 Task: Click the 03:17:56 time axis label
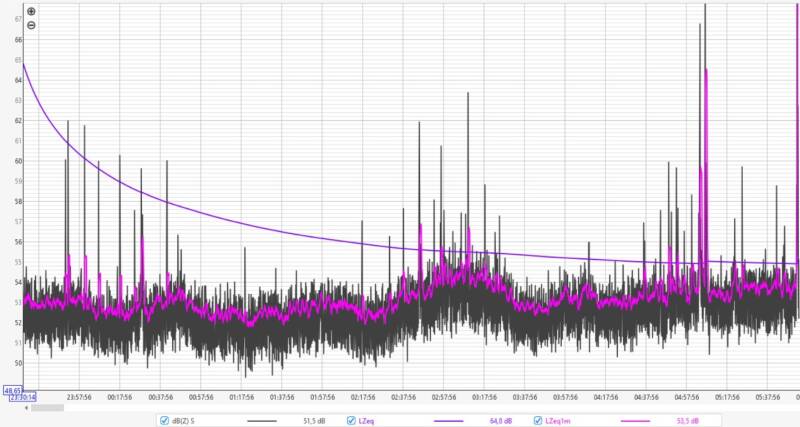tap(484, 397)
